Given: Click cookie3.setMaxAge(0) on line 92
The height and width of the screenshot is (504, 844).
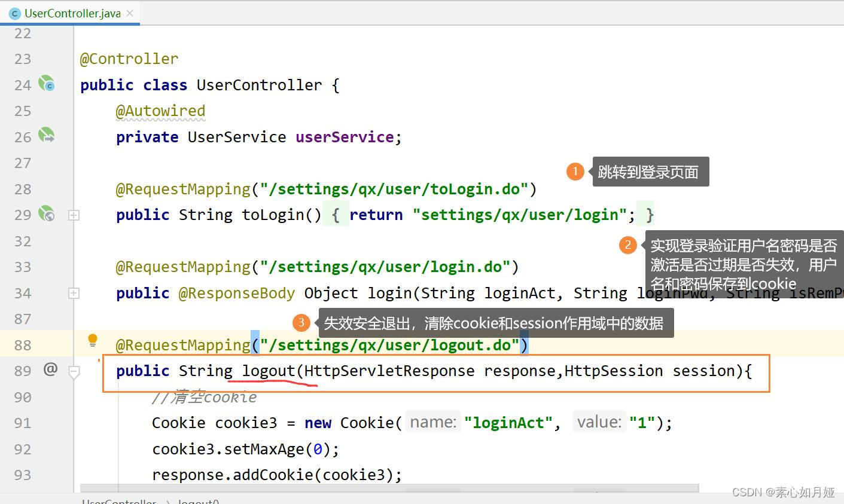Looking at the screenshot, I should tap(245, 449).
